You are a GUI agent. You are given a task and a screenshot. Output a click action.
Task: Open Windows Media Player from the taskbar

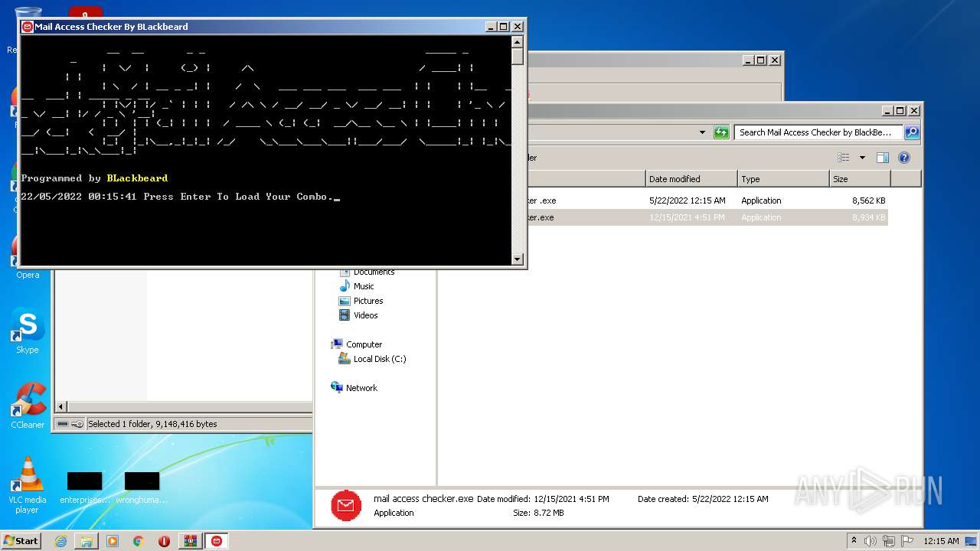pyautogui.click(x=113, y=541)
